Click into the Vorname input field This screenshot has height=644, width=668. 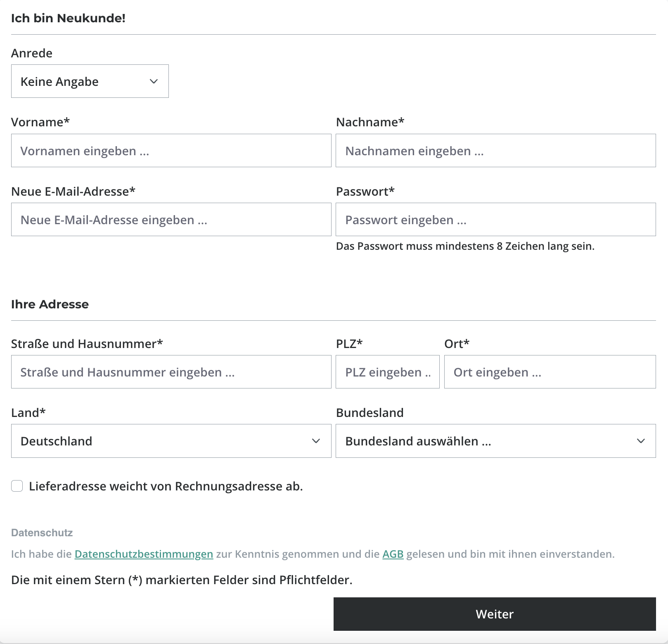(x=171, y=151)
